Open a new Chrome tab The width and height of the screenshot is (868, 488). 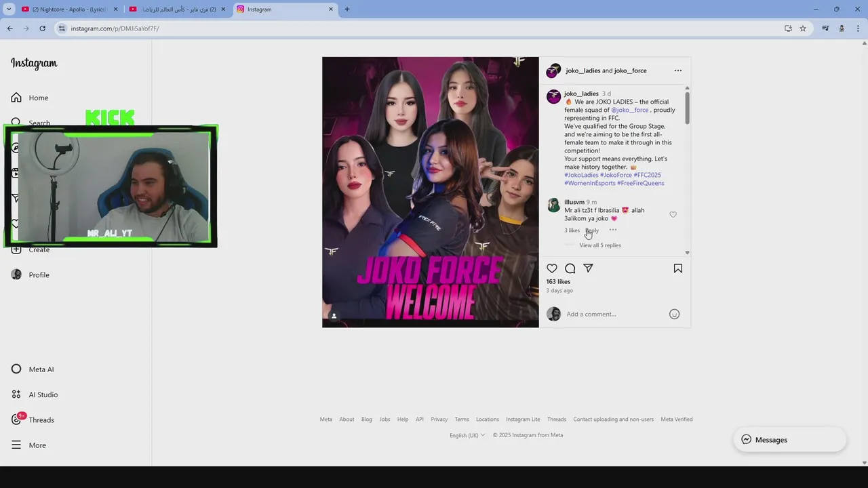point(347,9)
